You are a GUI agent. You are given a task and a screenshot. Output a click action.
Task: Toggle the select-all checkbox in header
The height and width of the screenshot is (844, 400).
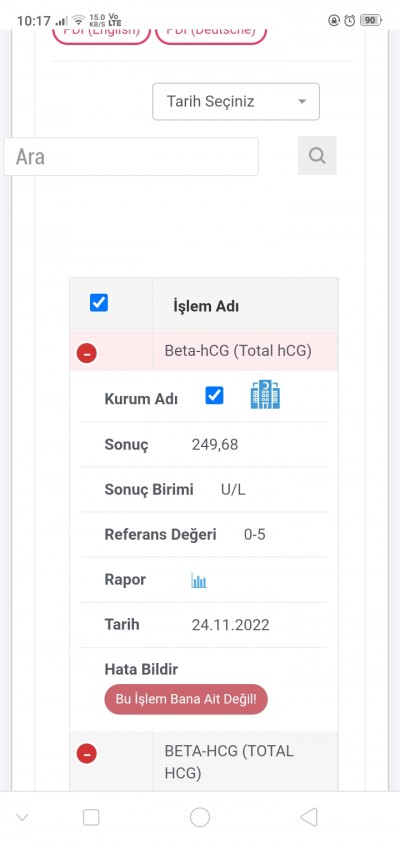pos(99,303)
